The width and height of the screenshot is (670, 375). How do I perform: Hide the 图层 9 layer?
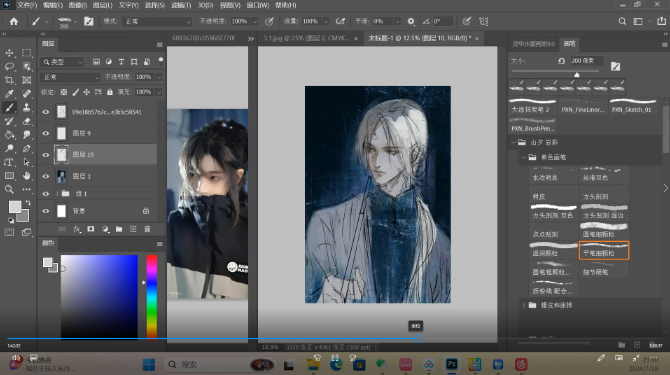[x=46, y=133]
